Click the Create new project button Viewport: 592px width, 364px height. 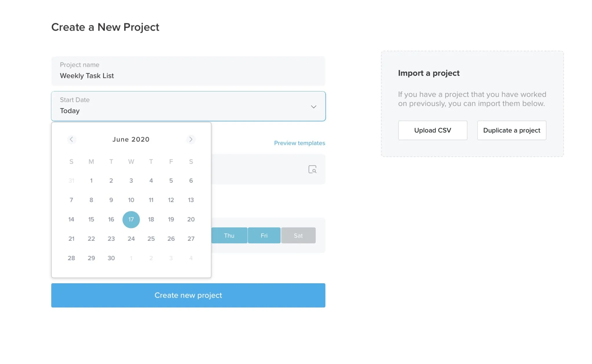coord(188,295)
